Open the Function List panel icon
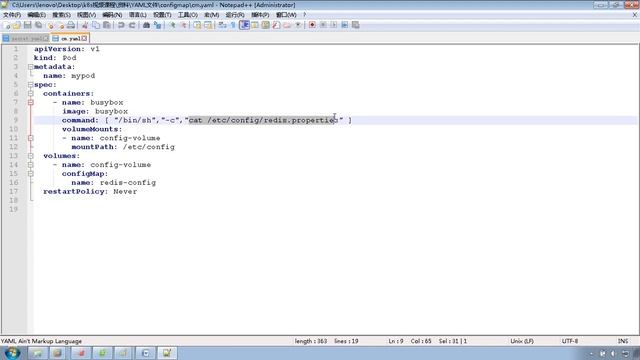Screen dimensions: 640x360 [x=276, y=25]
